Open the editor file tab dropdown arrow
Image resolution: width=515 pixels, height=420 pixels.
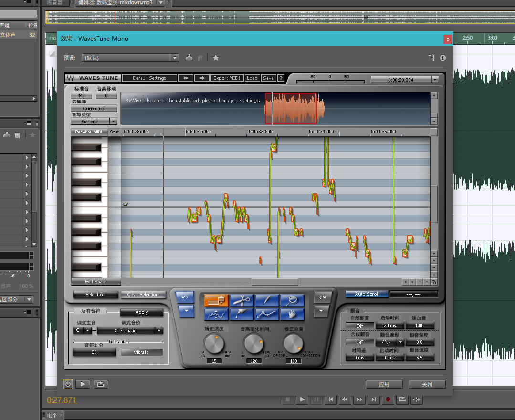click(160, 3)
